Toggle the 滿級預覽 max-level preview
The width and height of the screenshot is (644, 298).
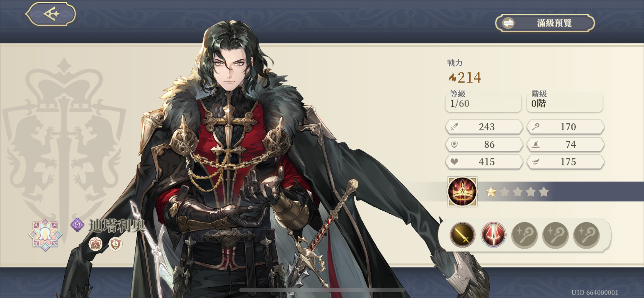pyautogui.click(x=545, y=23)
